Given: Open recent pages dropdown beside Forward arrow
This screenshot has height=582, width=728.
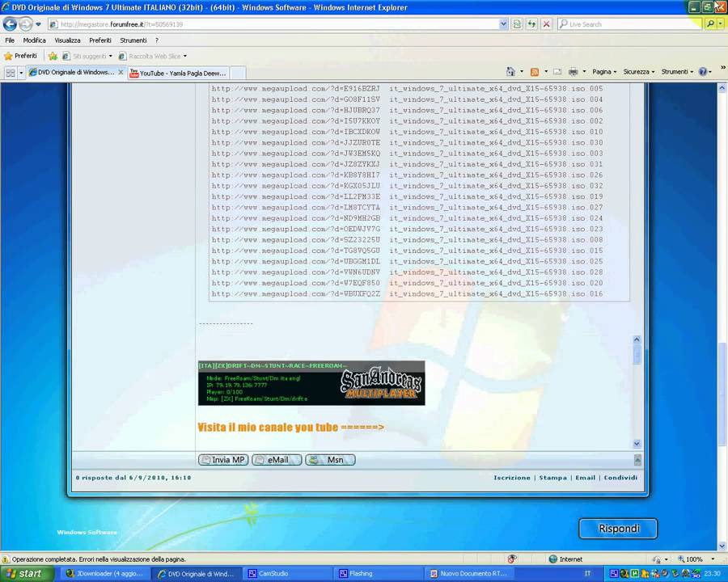Looking at the screenshot, I should [x=38, y=24].
